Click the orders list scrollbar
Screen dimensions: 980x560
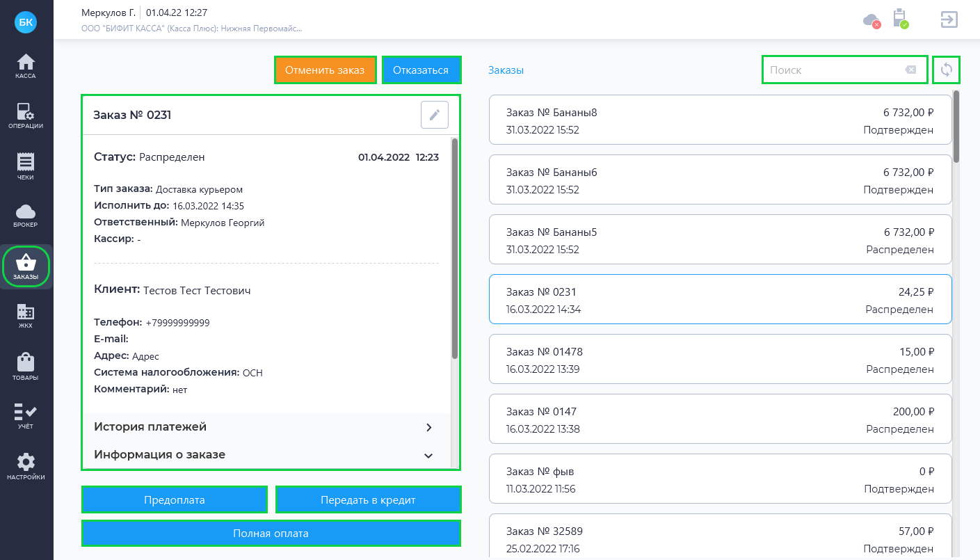956,127
